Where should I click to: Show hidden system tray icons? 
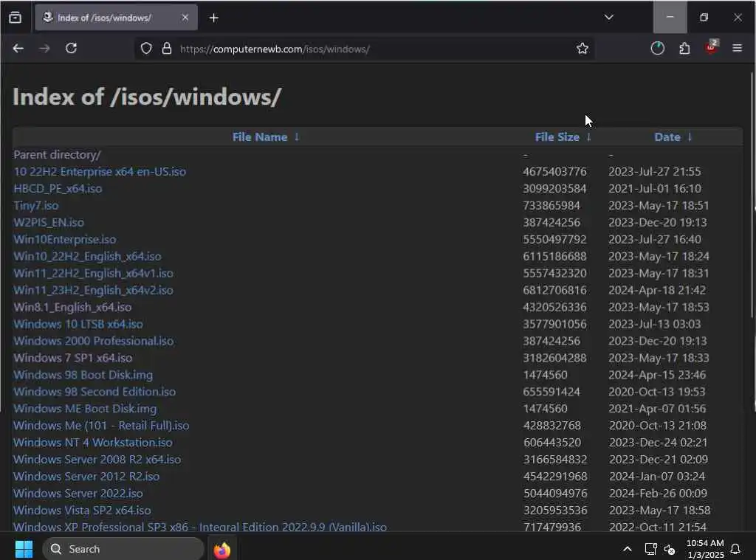628,549
